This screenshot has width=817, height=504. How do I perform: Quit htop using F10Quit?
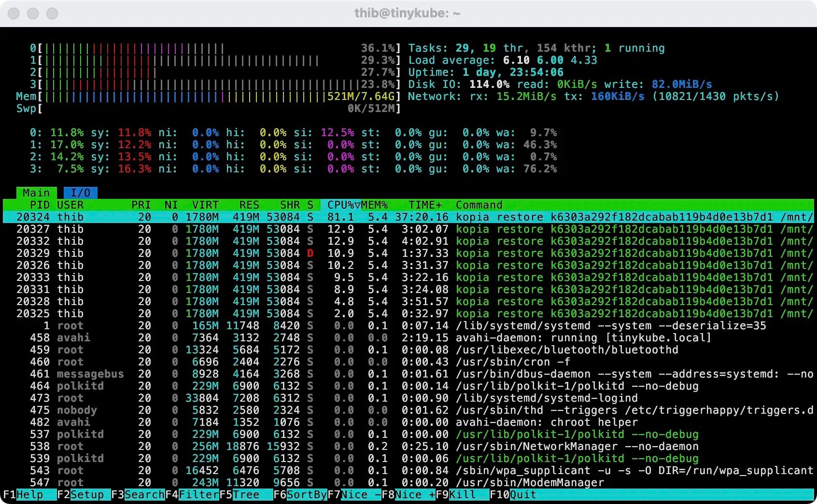[x=513, y=494]
